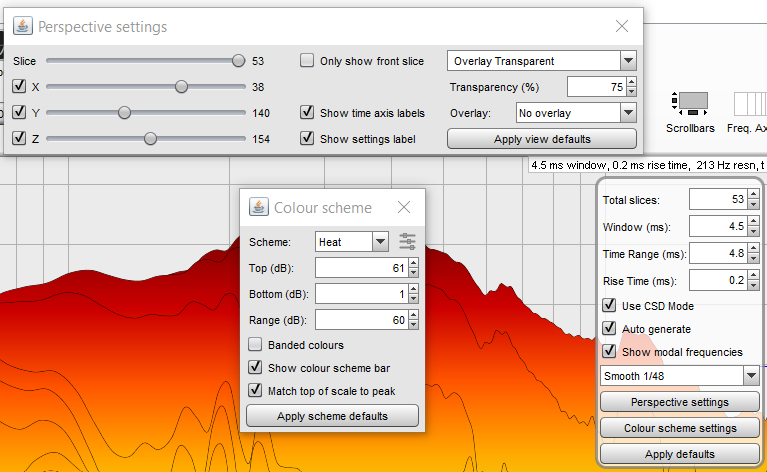Decrease Transparency percent with down arrow

[632, 91]
